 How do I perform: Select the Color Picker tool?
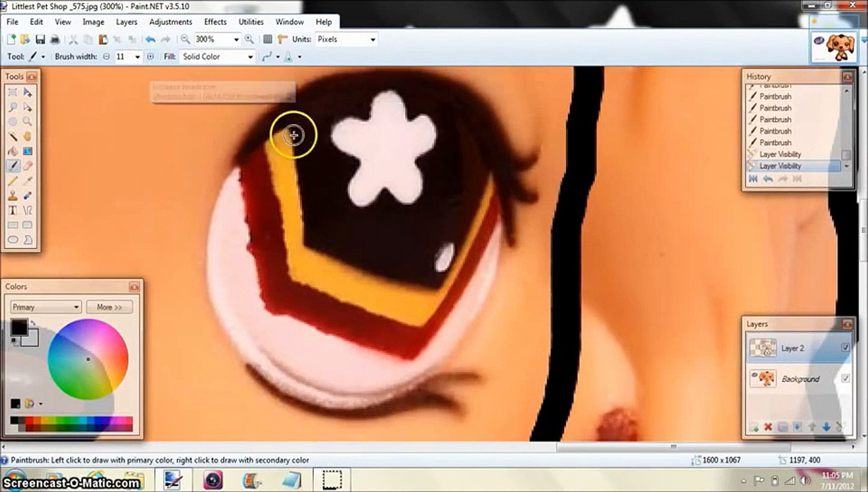pos(27,181)
